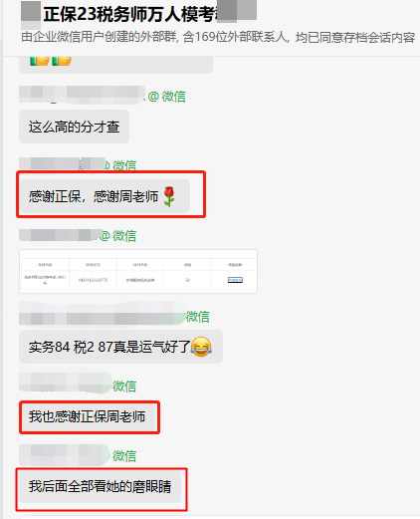420x519 pixels.
Task: Open the exam score table screenshot image
Action: pyautogui.click(x=138, y=271)
